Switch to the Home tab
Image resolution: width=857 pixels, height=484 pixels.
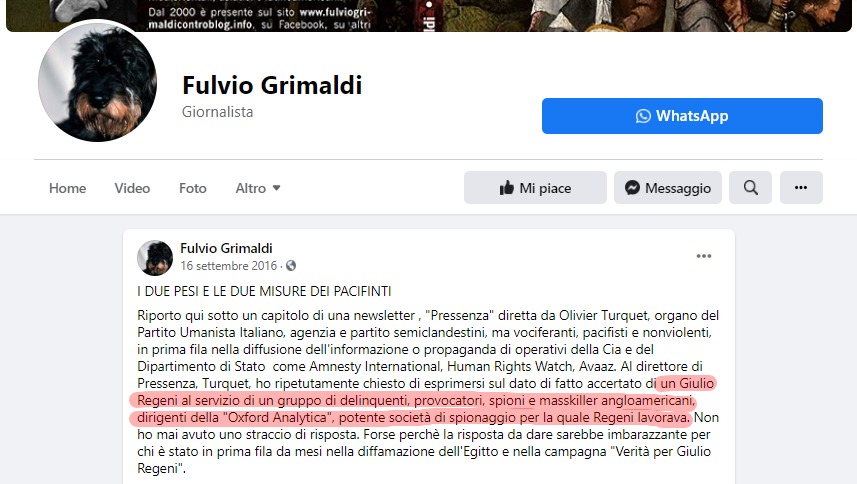tap(67, 188)
